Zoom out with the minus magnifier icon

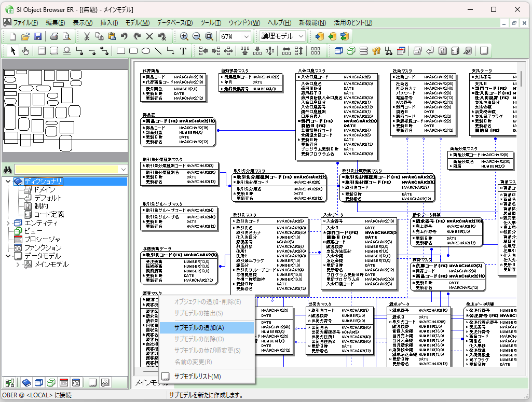tap(196, 36)
